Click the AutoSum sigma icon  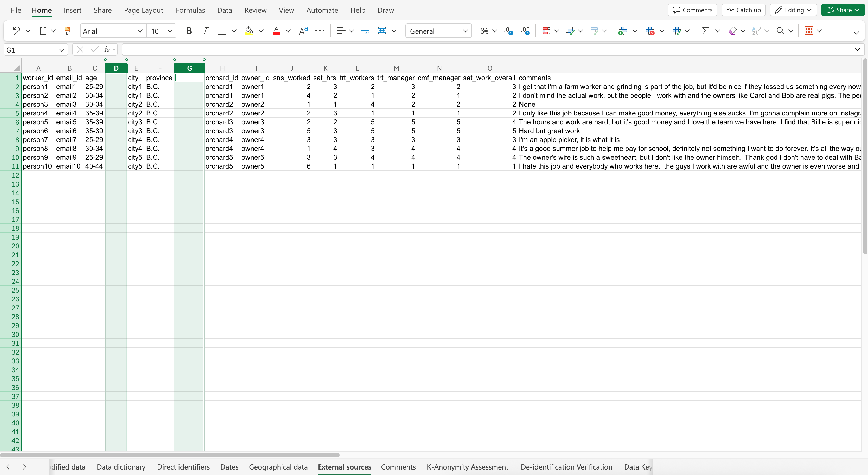coord(705,31)
